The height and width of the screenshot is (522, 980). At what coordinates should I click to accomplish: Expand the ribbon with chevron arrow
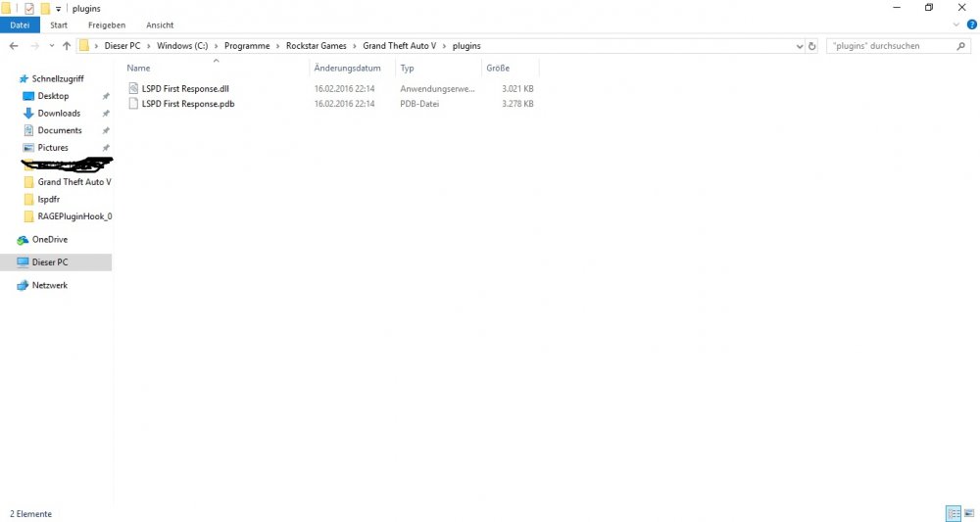955,25
